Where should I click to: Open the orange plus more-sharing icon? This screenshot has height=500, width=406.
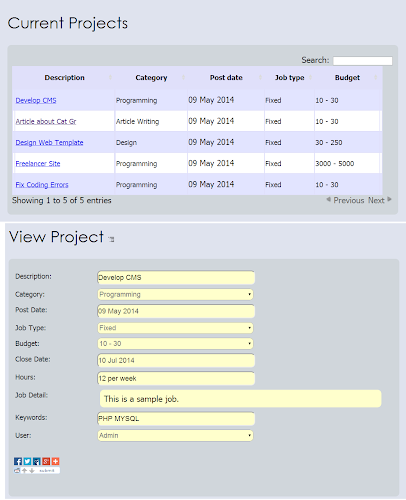(55, 461)
